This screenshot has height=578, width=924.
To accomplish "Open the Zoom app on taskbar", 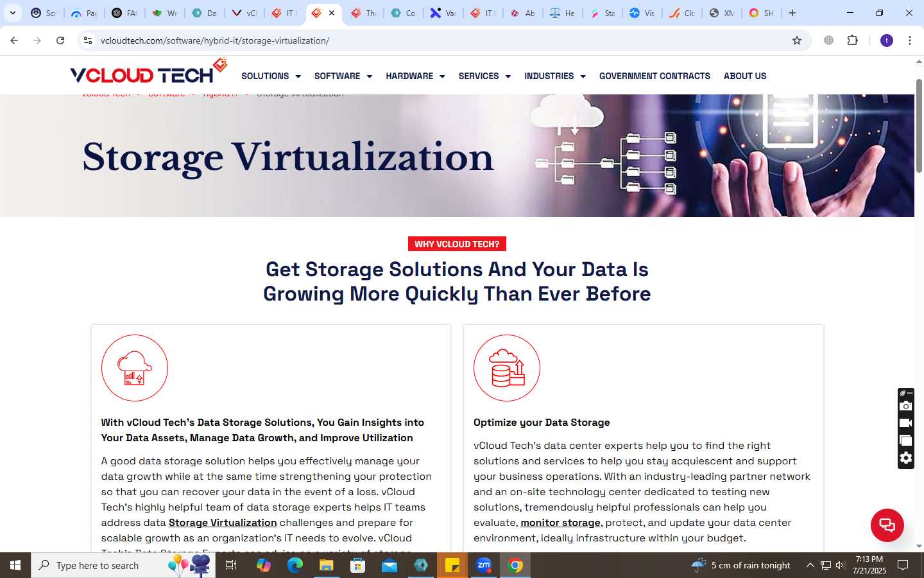I will pyautogui.click(x=484, y=565).
